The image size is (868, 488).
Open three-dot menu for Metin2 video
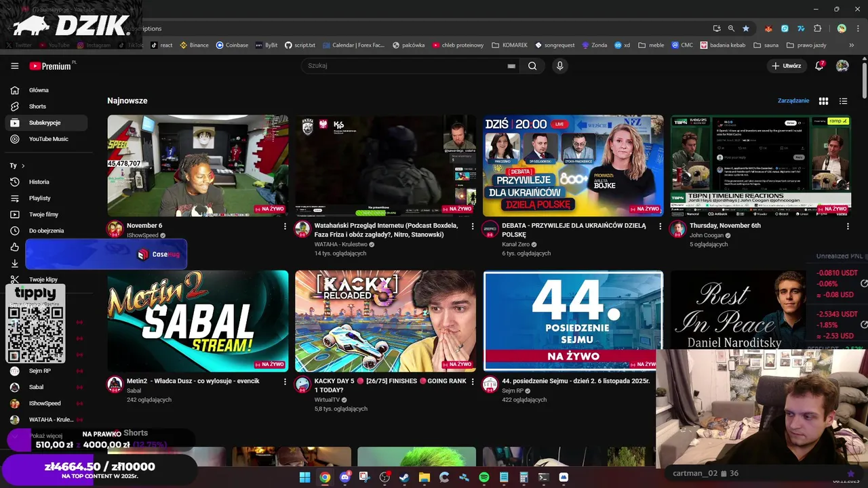pyautogui.click(x=285, y=382)
